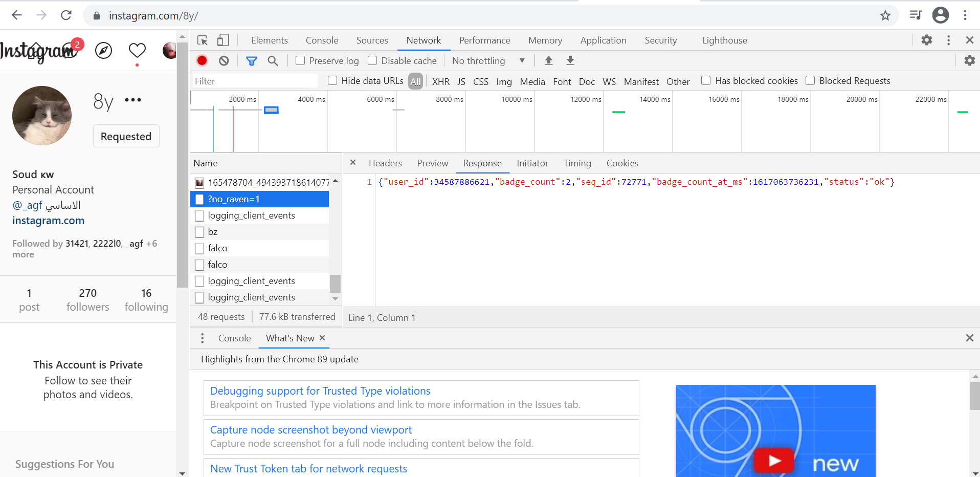Click inside the network Filter input field

click(x=254, y=81)
